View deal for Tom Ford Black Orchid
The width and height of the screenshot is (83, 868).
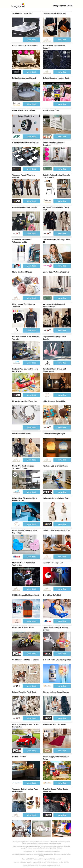point(62,395)
